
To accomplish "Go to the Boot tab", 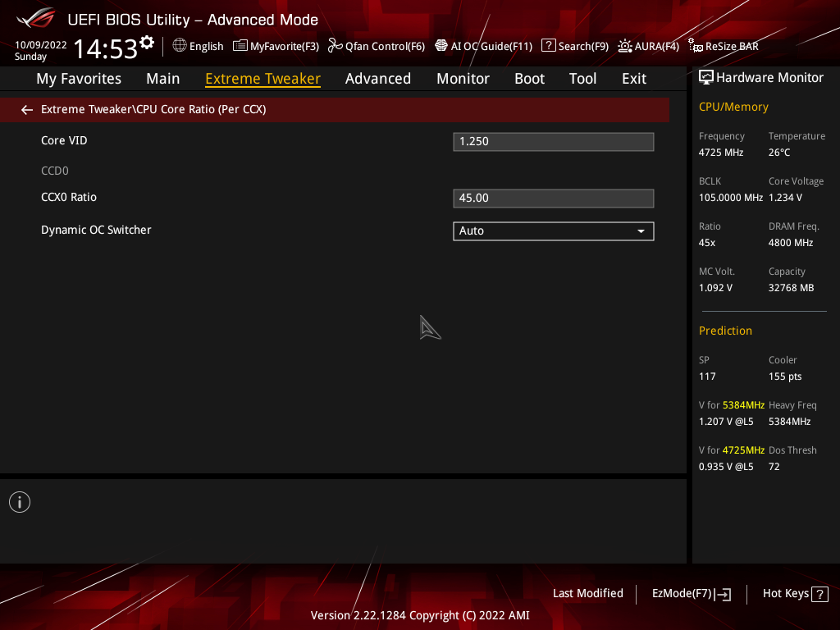I will click(x=529, y=79).
